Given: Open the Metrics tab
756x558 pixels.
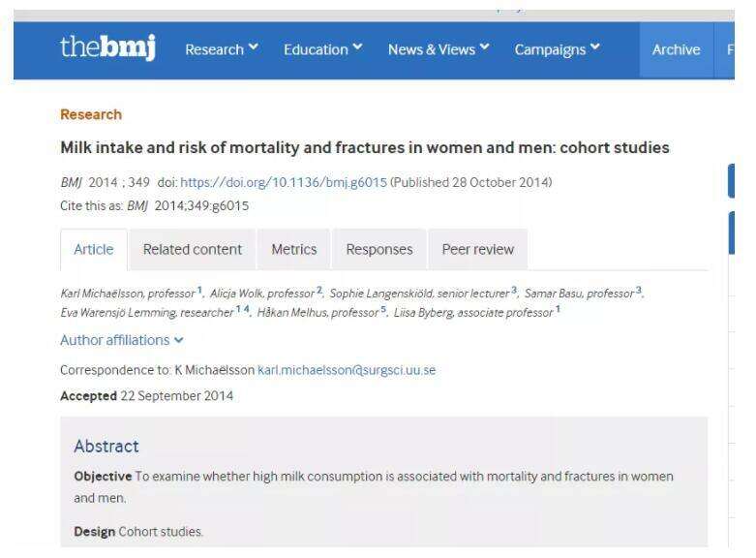Looking at the screenshot, I should coord(294,249).
